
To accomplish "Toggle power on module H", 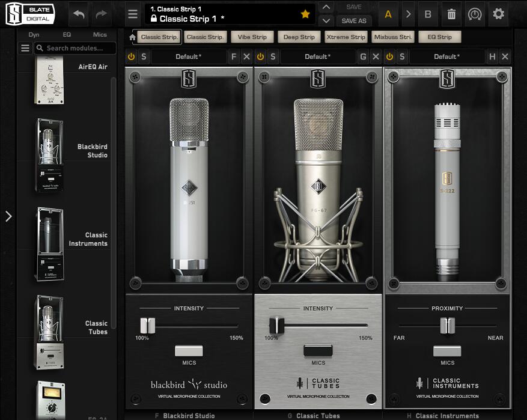I will click(389, 56).
